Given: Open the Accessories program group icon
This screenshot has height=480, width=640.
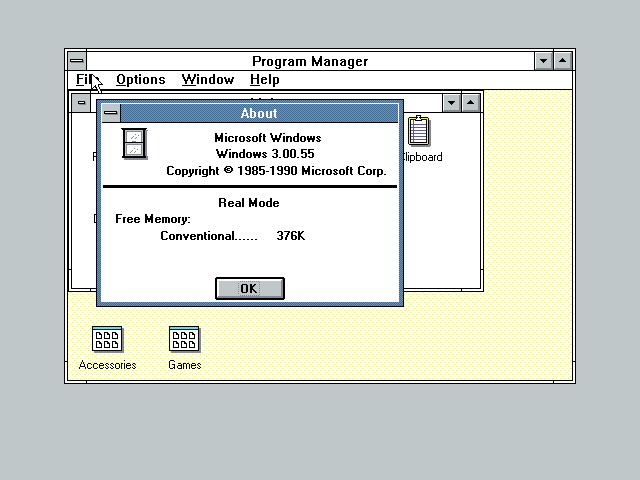Looking at the screenshot, I should (107, 348).
